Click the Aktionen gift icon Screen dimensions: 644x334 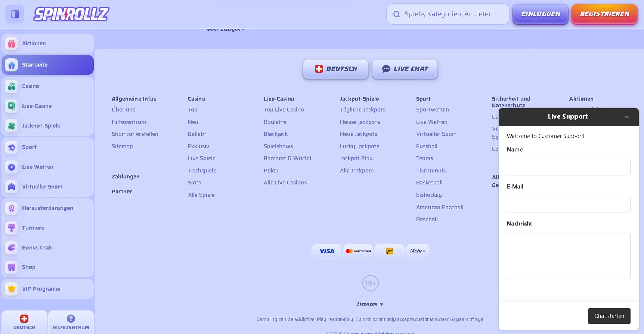click(12, 44)
